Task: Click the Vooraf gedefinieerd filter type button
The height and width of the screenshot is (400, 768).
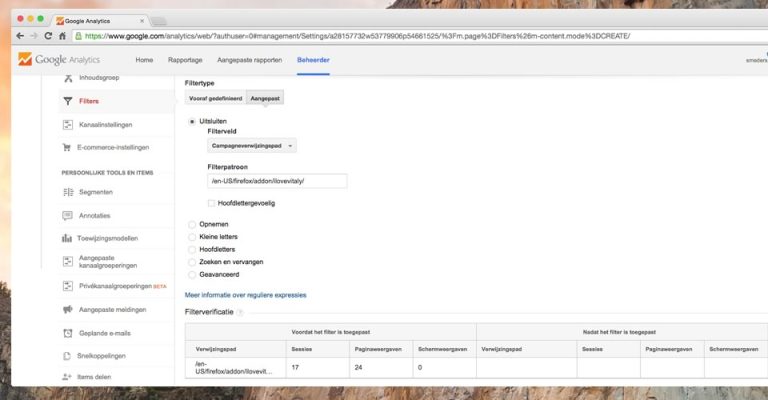Action: (x=215, y=98)
